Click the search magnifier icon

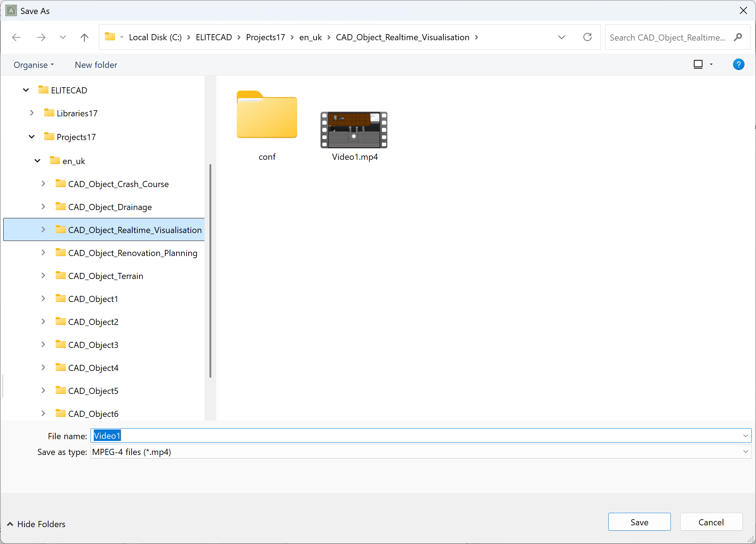click(738, 37)
